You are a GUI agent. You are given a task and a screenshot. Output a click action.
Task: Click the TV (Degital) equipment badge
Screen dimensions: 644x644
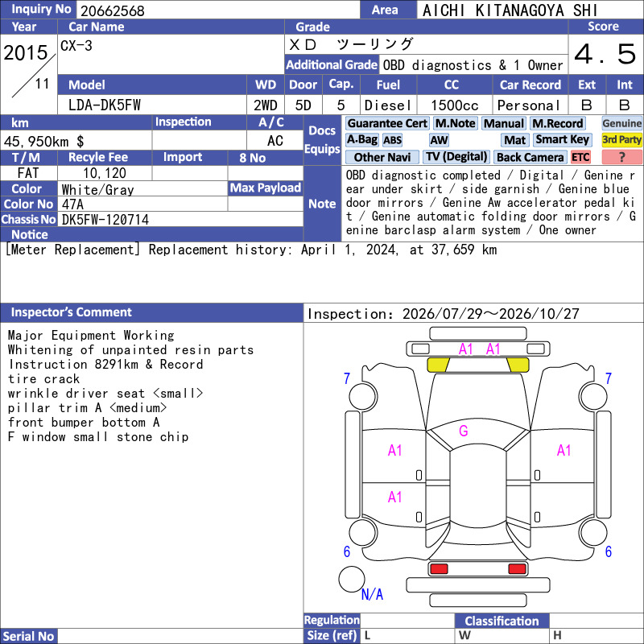tap(456, 157)
